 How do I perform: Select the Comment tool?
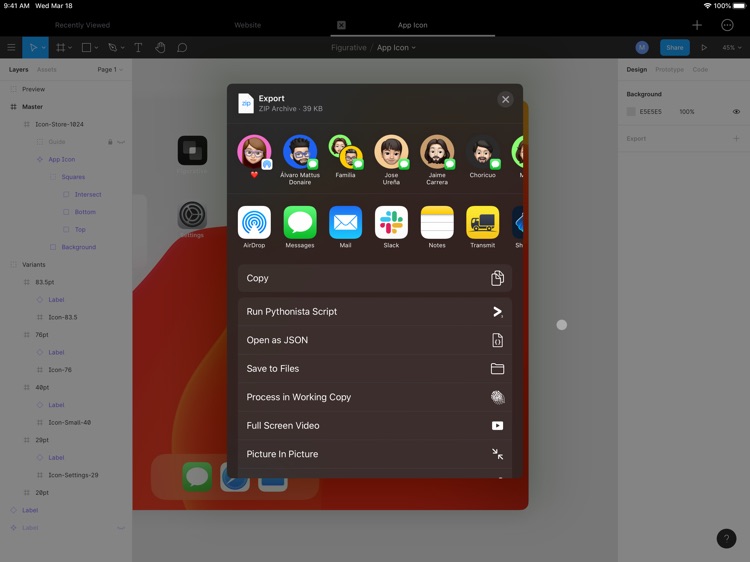[182, 47]
